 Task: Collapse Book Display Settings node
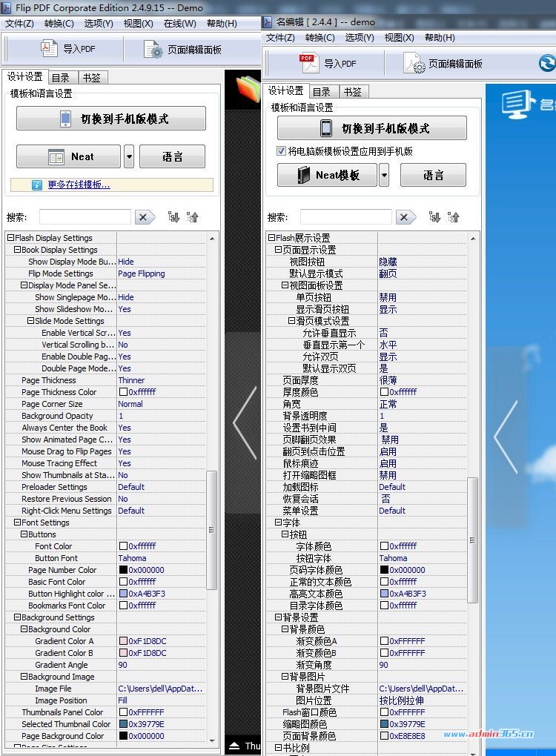[x=17, y=249]
